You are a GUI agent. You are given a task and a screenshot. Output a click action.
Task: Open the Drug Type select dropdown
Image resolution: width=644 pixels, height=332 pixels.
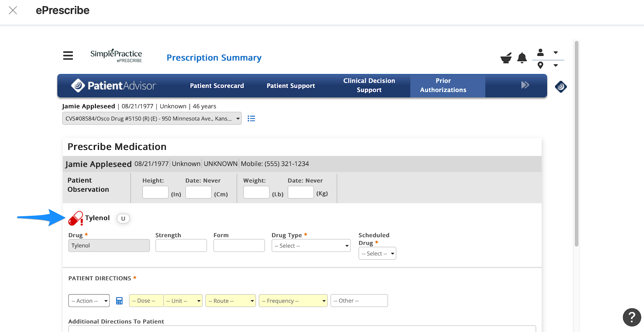(311, 246)
